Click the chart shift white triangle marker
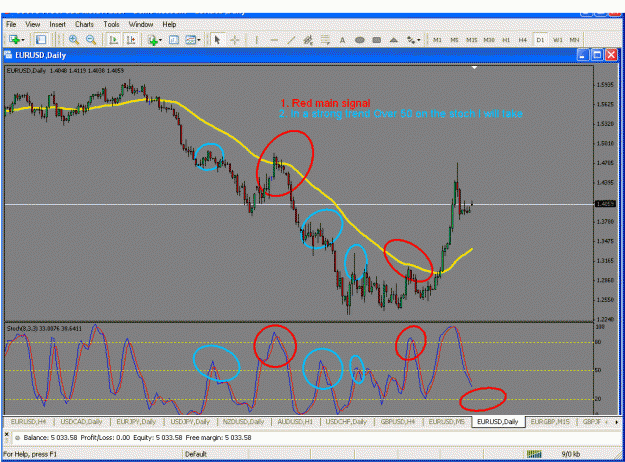 point(474,68)
